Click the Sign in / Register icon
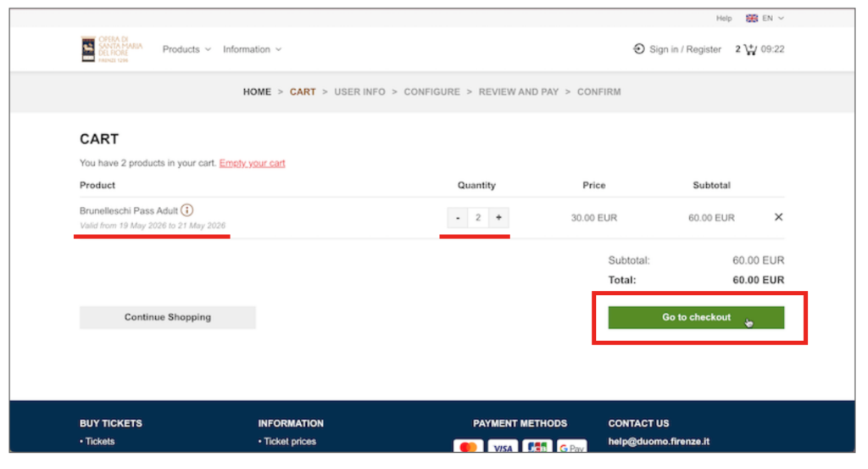868x469 pixels. tap(638, 49)
